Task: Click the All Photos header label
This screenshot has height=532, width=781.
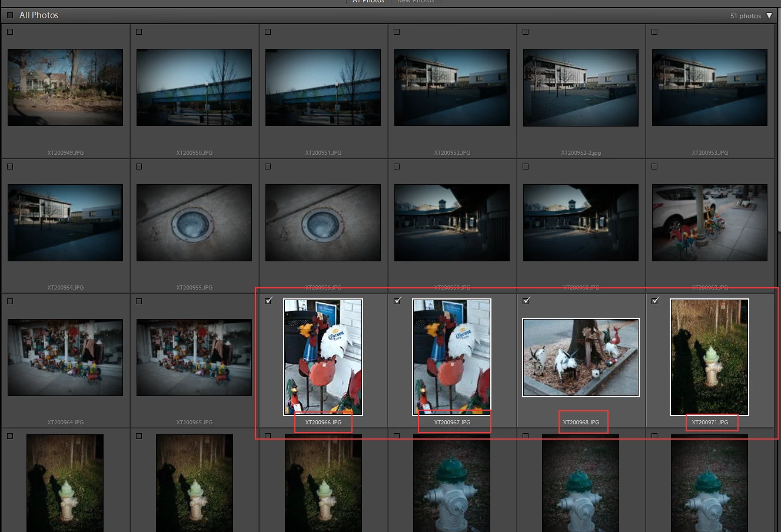Action: click(39, 15)
